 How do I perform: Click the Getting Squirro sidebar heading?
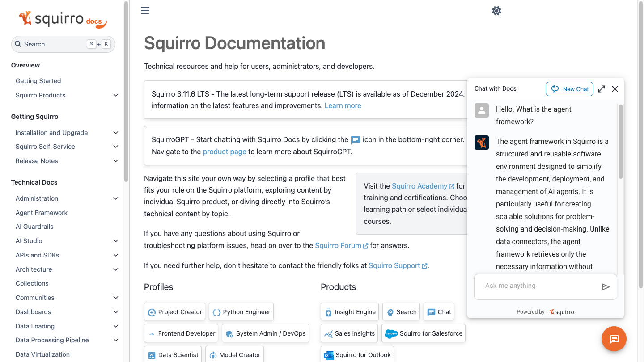click(35, 117)
